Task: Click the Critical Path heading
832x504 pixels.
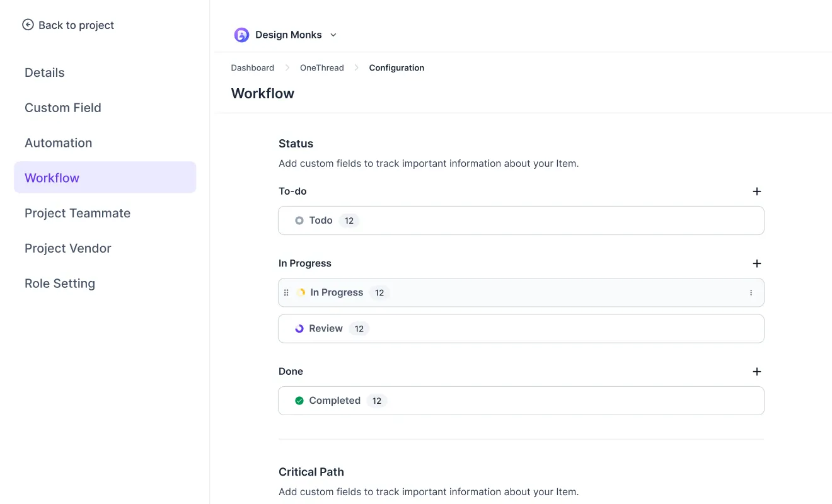Action: 311,472
